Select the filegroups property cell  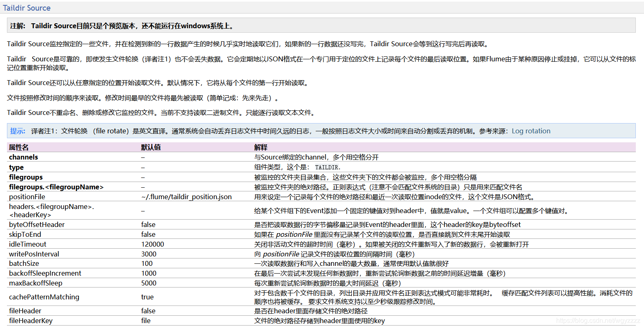26,177
